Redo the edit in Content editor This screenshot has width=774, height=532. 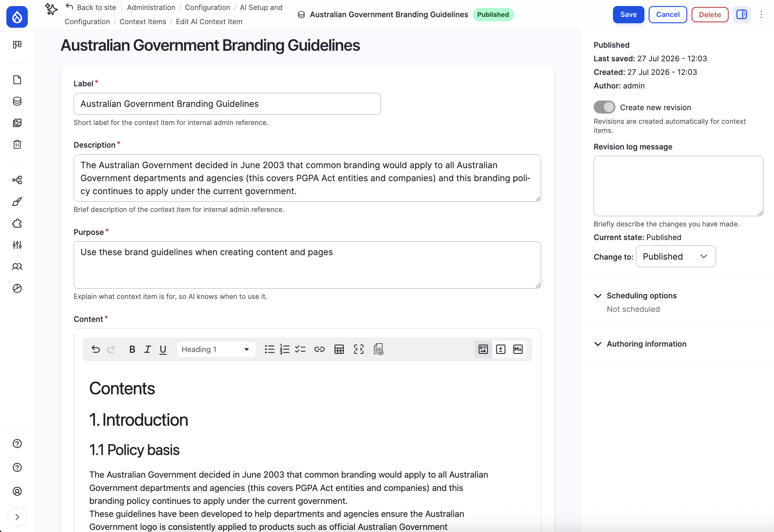pyautogui.click(x=111, y=349)
